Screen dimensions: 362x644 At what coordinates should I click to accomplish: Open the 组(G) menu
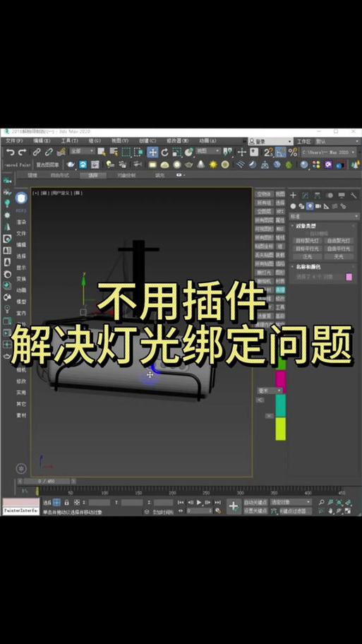[95, 141]
